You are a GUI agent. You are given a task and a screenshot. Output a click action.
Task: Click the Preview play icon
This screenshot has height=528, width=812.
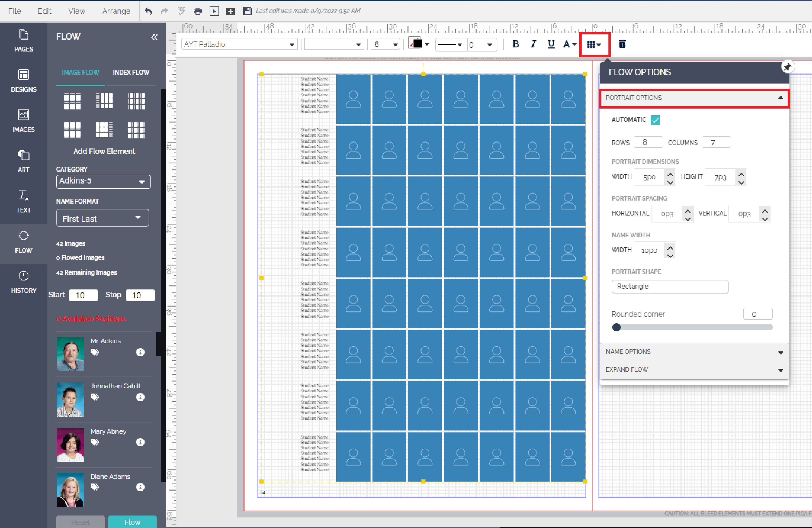pos(214,11)
